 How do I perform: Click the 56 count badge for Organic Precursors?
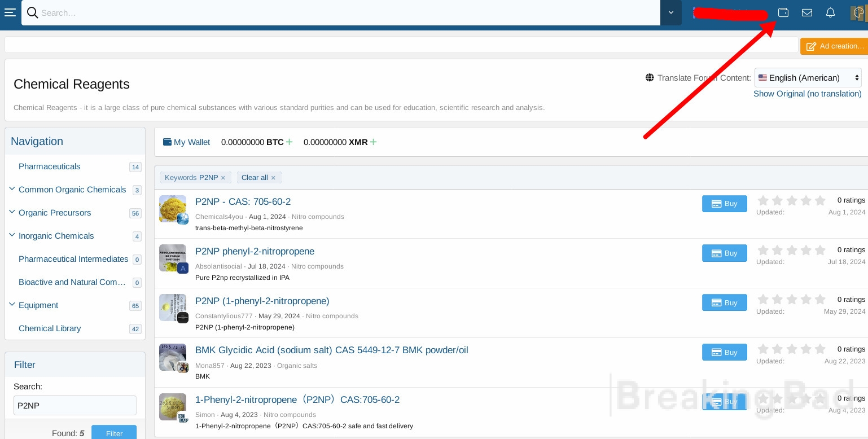coord(135,213)
